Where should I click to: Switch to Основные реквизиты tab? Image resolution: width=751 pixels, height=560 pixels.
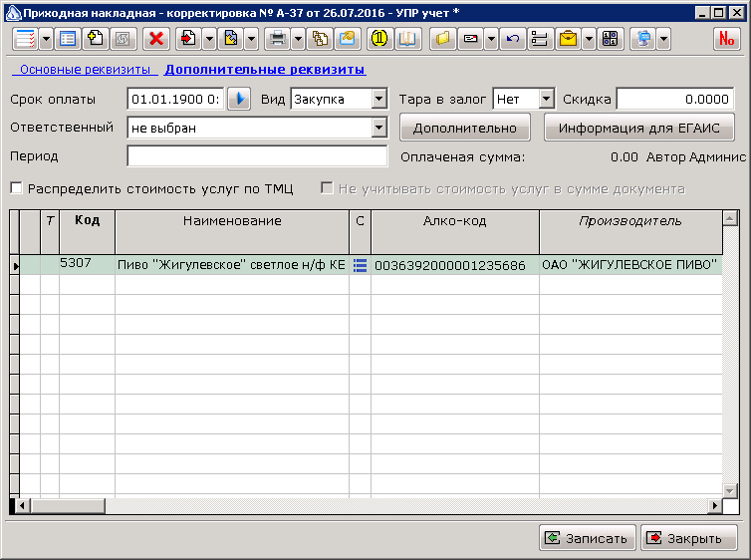[85, 70]
